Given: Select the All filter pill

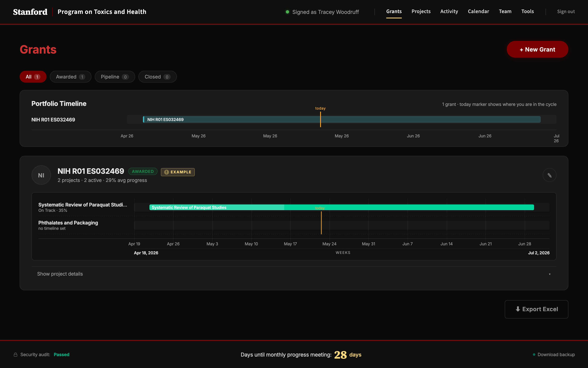Looking at the screenshot, I should [33, 77].
